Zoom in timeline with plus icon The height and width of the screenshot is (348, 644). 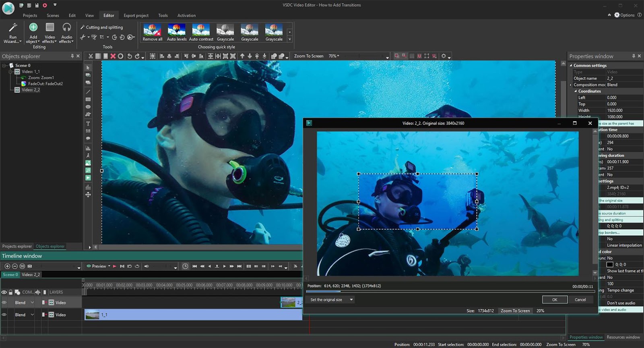tap(7, 266)
